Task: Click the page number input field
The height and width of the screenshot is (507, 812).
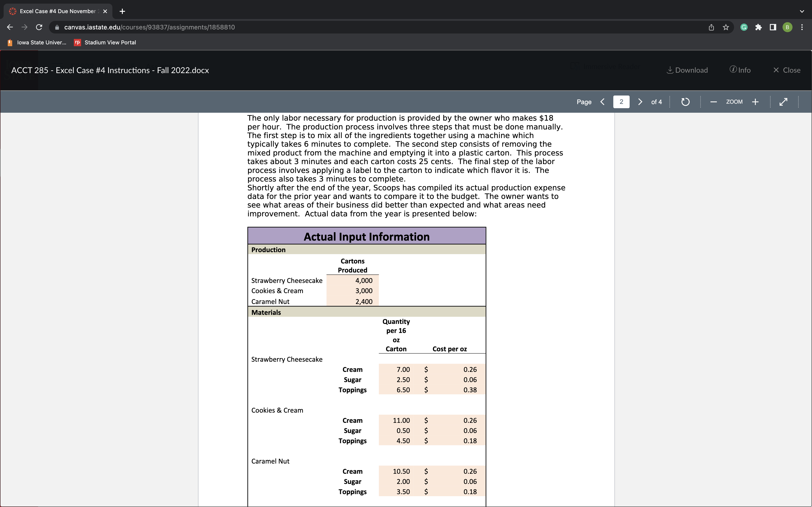Action: pos(621,102)
